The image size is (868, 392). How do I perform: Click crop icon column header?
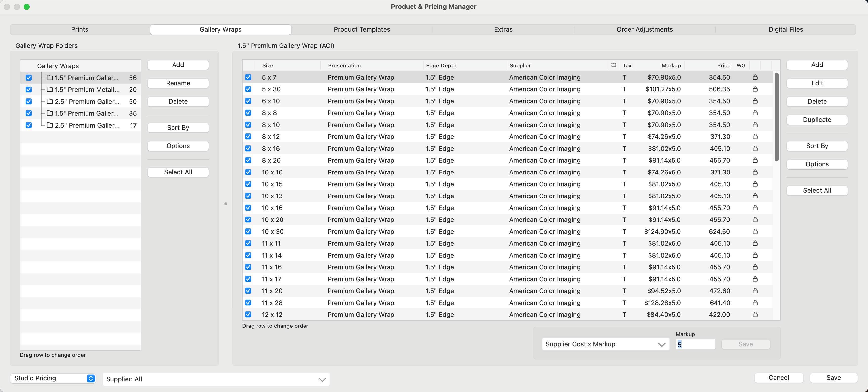pyautogui.click(x=614, y=65)
